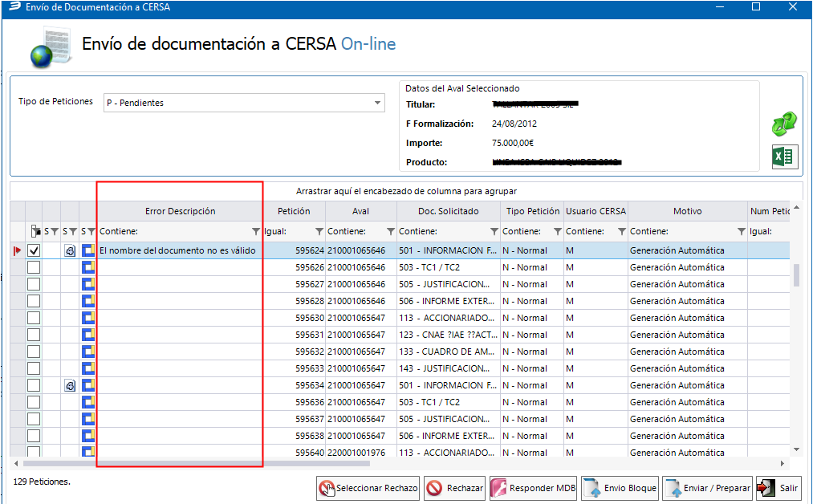Viewport: 813px width, 504px height.
Task: Open the filter funnel under Error Descripción
Action: coord(256,231)
